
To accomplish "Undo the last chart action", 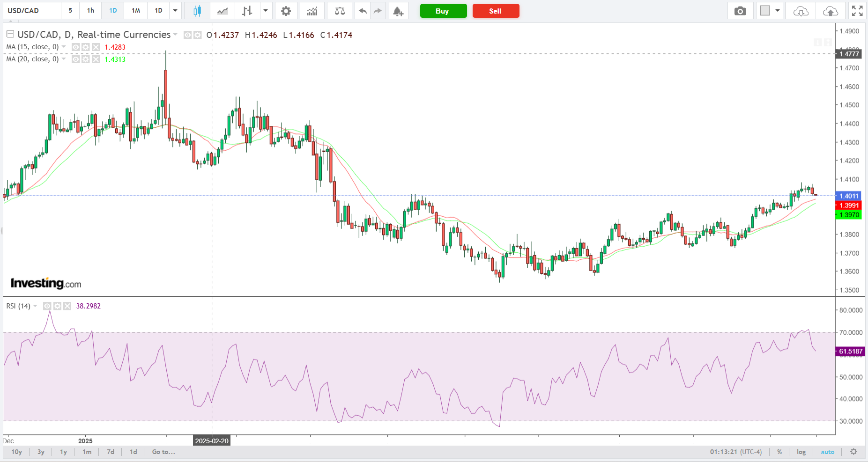I will coord(363,11).
